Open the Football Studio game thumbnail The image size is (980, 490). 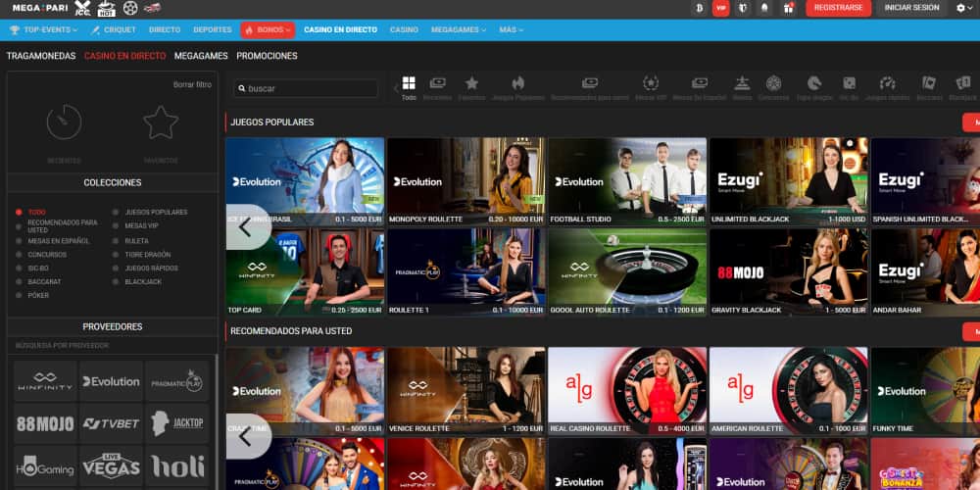627,181
